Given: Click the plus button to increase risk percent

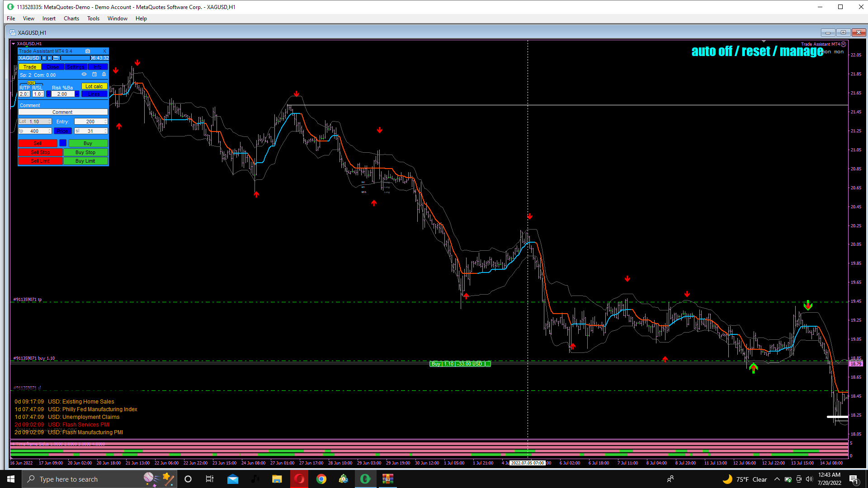Looking at the screenshot, I should (x=77, y=94).
